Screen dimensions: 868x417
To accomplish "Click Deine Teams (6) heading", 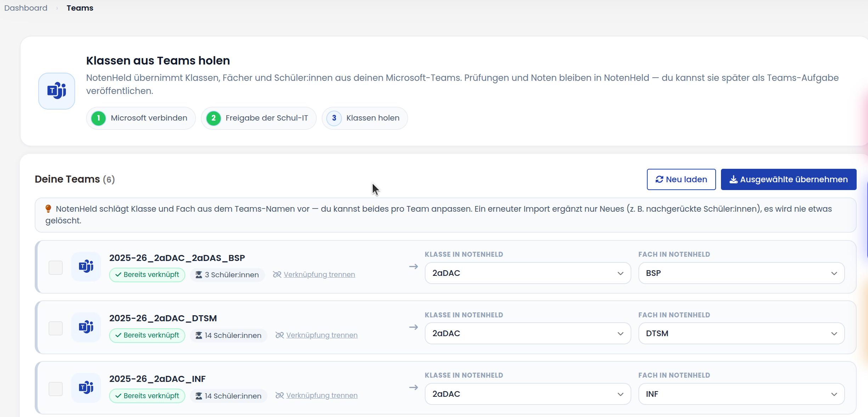I will click(75, 179).
